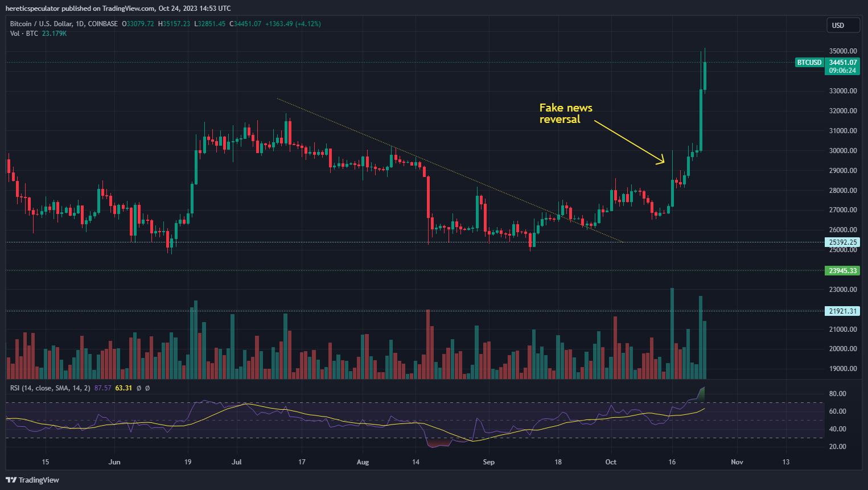Click the RSI moving average value 63.31
The image size is (868, 490).
(124, 388)
